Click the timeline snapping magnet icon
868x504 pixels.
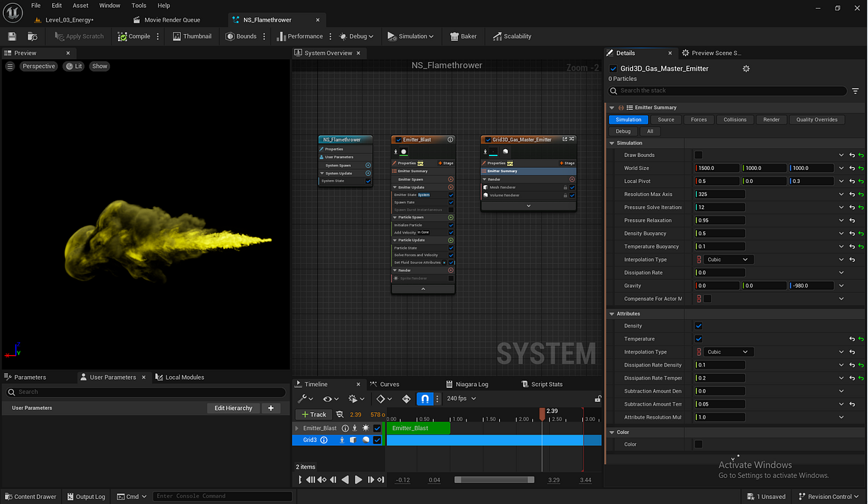coord(425,398)
